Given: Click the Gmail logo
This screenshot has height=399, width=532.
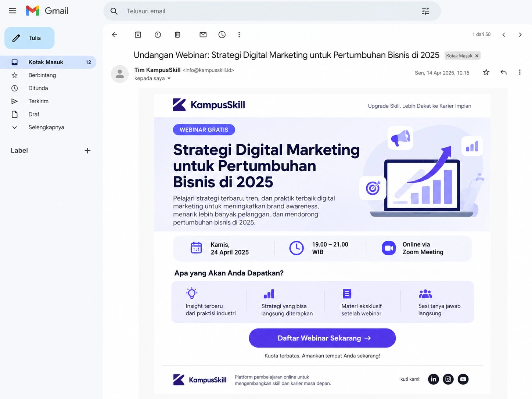Looking at the screenshot, I should [x=47, y=11].
